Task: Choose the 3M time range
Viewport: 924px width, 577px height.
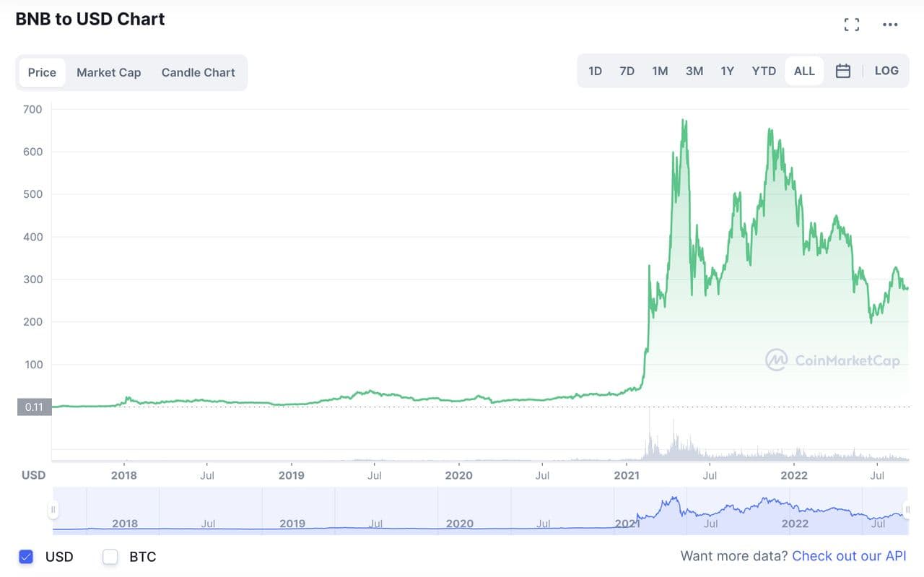Action: (694, 71)
